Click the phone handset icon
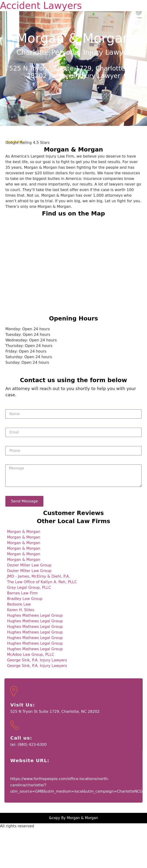The image size is (147, 868). point(14,724)
